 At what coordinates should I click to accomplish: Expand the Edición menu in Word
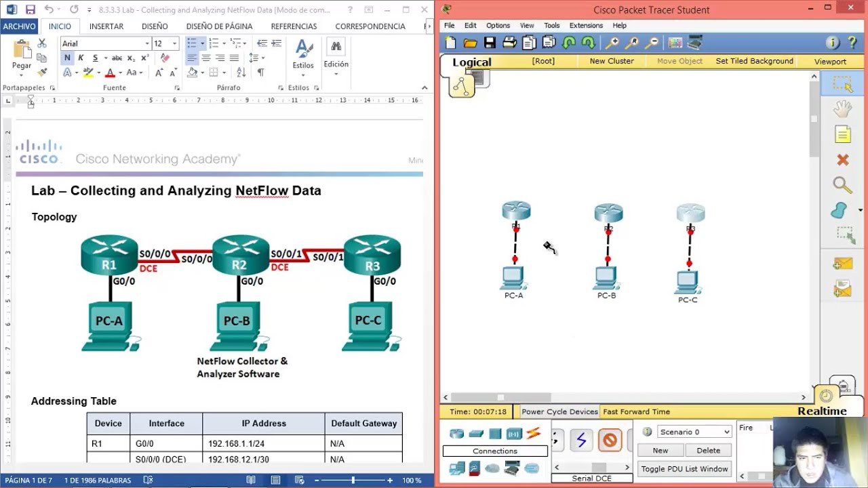pos(336,58)
